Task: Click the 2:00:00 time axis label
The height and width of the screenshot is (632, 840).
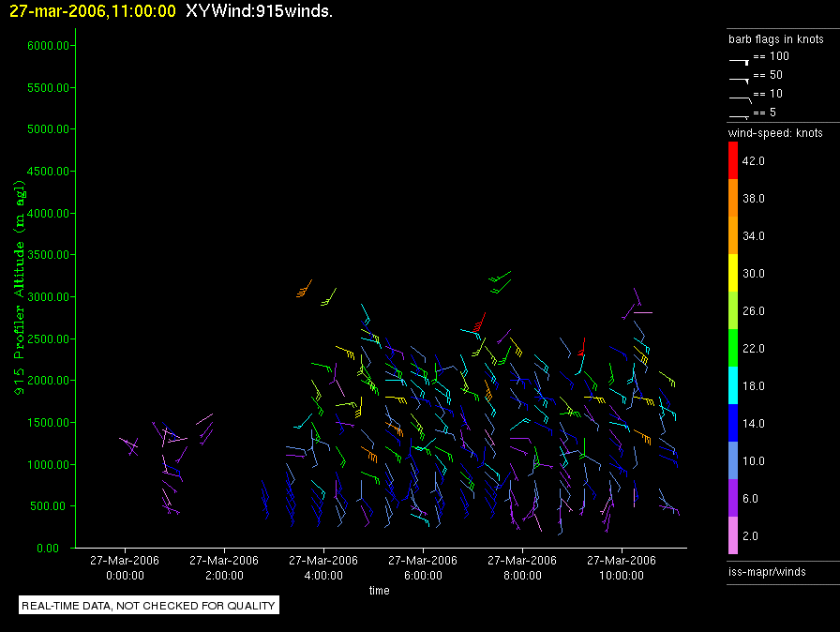Action: pyautogui.click(x=224, y=576)
